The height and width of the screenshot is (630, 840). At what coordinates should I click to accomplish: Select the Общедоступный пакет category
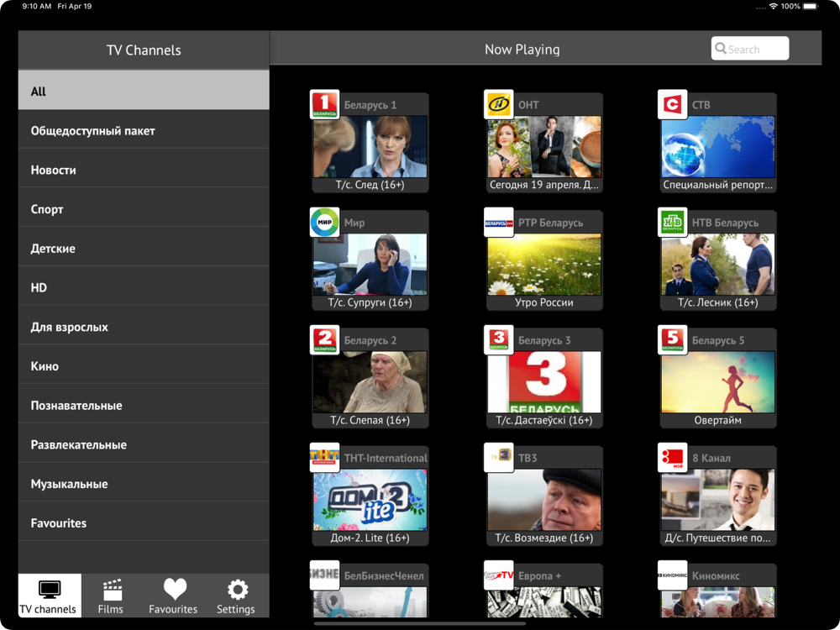click(144, 130)
